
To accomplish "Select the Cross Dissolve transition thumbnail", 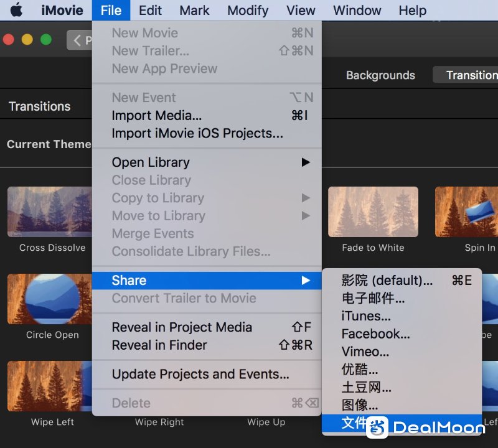I will [50, 212].
